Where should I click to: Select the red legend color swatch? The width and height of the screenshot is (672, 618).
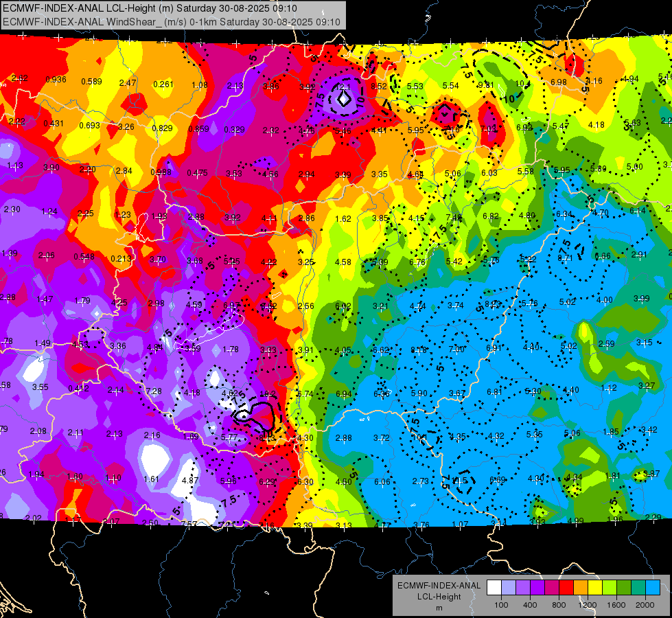tap(566, 588)
